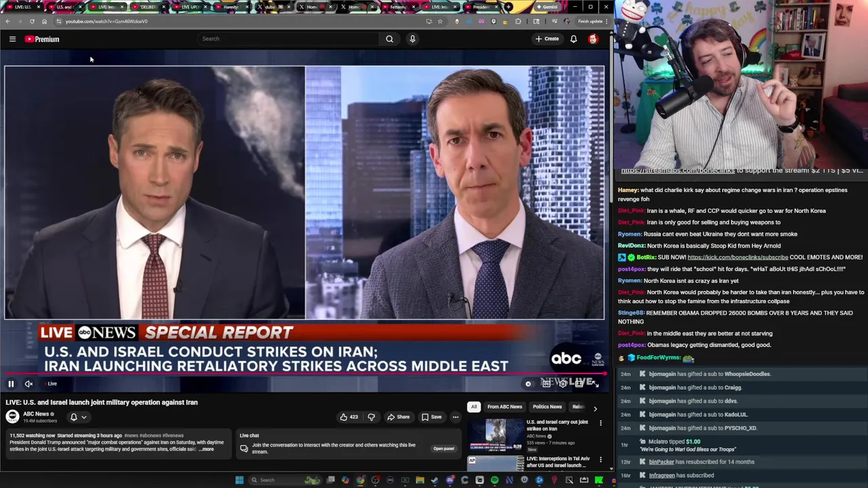This screenshot has width=868, height=488.
Task: Share the ABC News live video
Action: pyautogui.click(x=398, y=417)
